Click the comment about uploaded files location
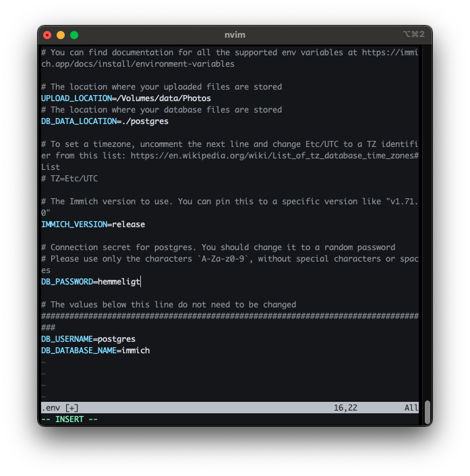 click(162, 87)
